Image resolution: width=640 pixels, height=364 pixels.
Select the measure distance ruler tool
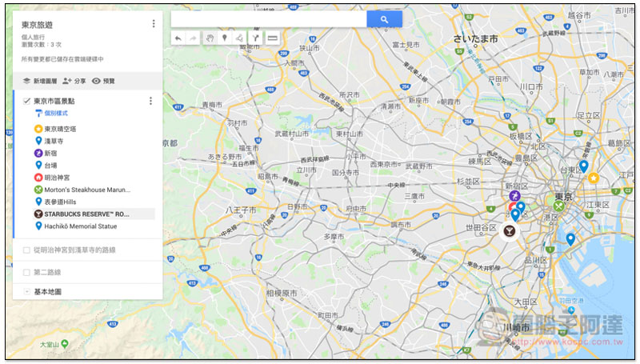tap(272, 38)
